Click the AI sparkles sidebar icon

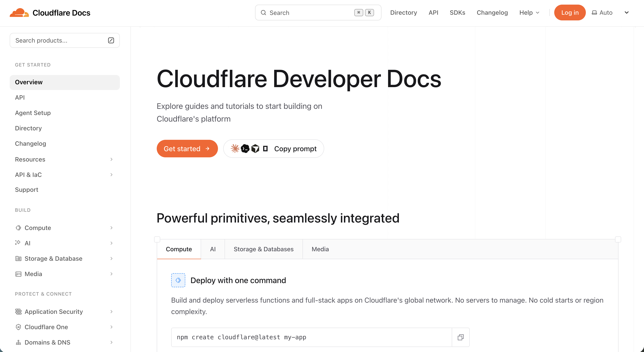click(18, 242)
